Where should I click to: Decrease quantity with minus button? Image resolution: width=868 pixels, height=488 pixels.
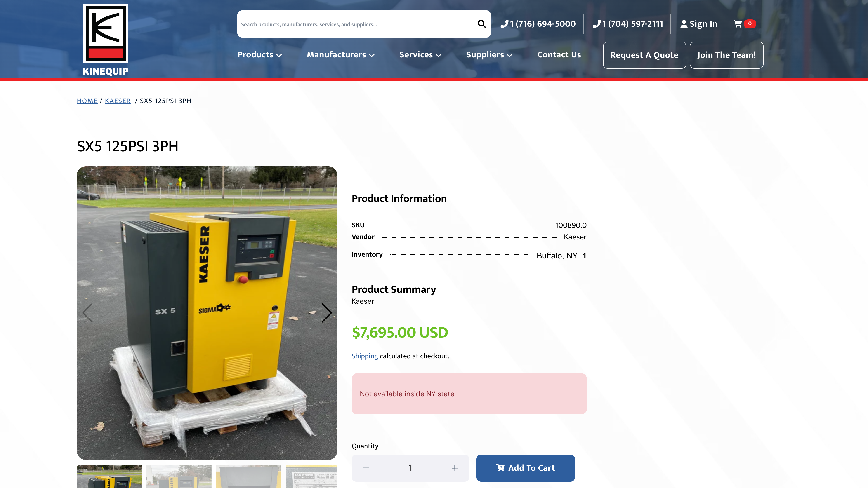coord(366,468)
